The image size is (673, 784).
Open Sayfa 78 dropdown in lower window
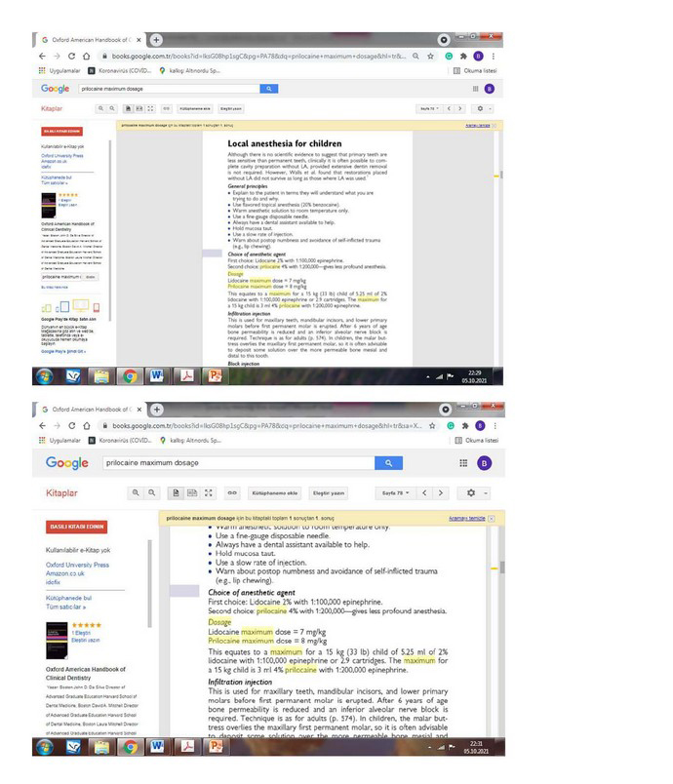pyautogui.click(x=395, y=493)
